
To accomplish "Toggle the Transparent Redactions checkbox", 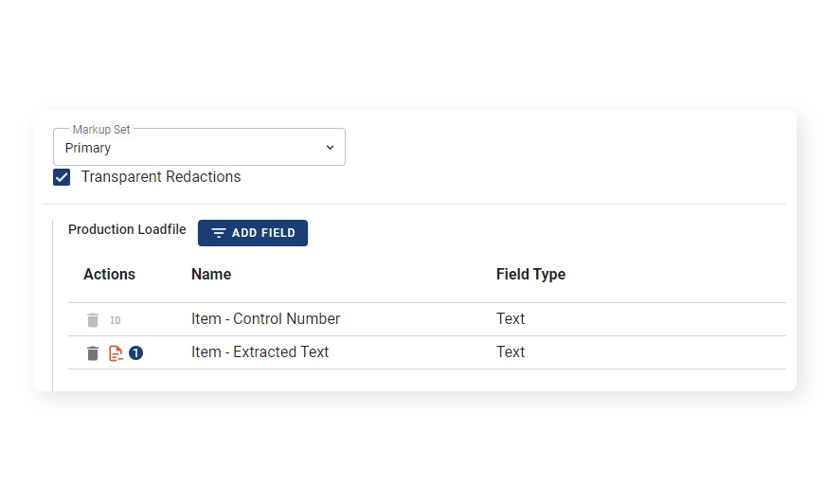I will pyautogui.click(x=62, y=177).
